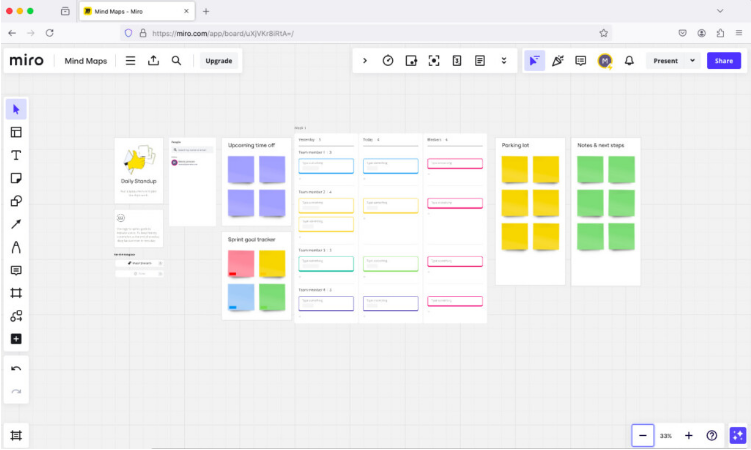Toggle the frames panel at bottom left
This screenshot has width=751, height=450.
point(16,435)
